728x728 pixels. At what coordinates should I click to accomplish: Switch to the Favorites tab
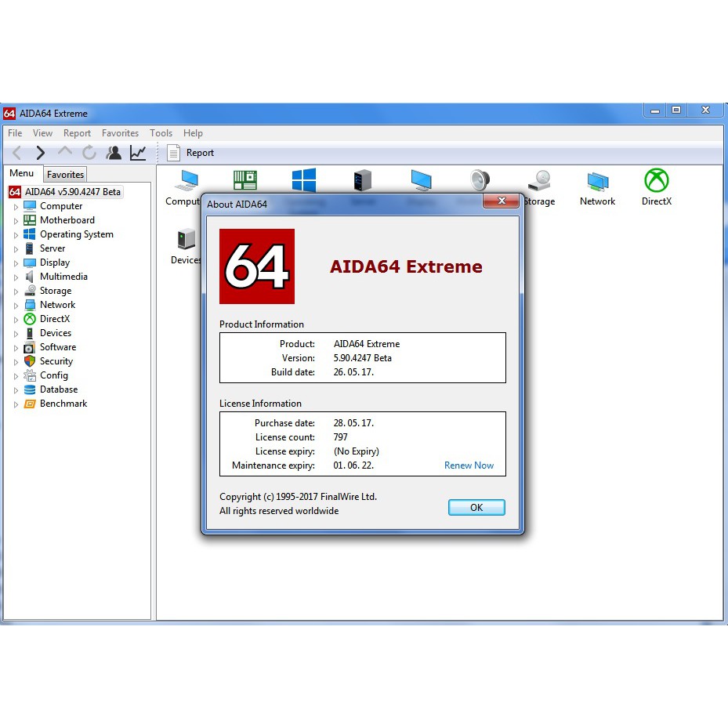65,174
